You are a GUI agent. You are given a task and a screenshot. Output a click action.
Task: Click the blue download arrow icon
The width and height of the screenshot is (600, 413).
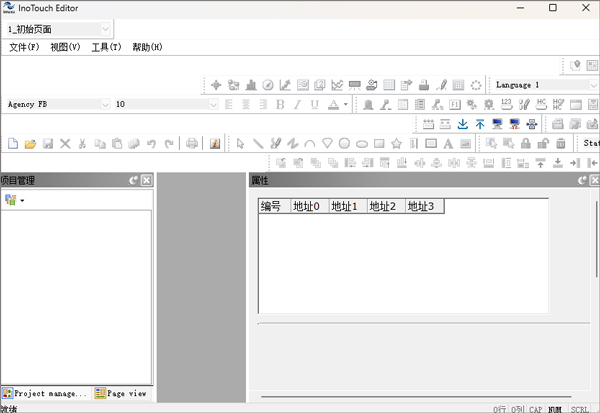point(463,124)
